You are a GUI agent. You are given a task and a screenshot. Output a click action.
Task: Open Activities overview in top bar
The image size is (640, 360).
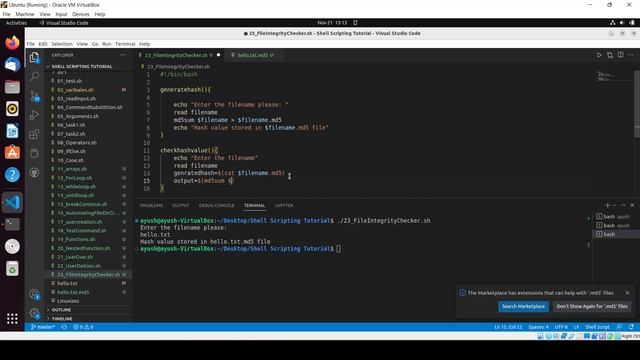[x=16, y=23]
